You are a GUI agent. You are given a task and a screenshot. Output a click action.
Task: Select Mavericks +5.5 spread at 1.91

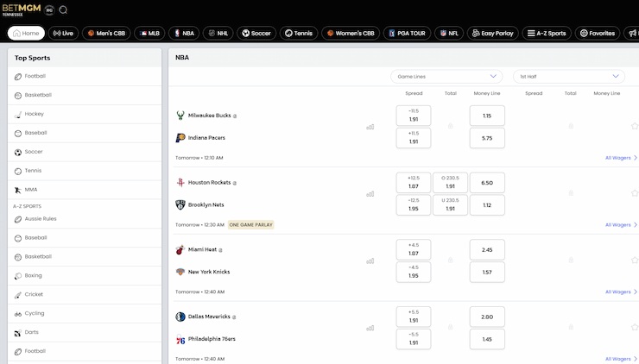414,317
